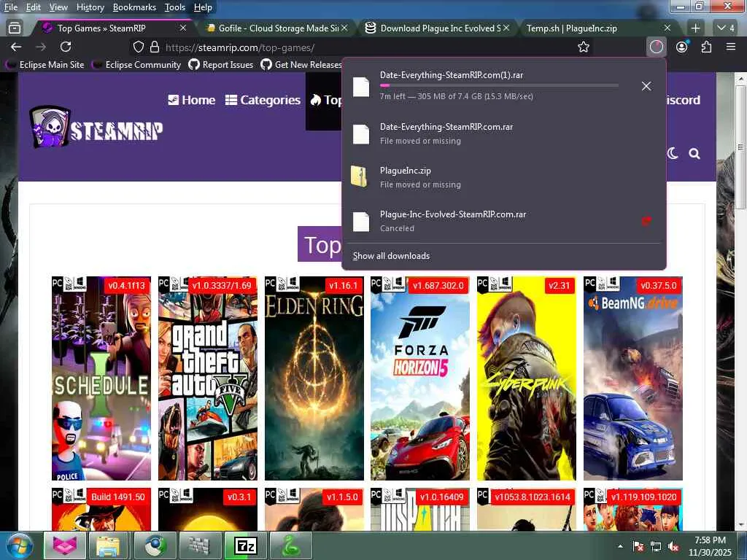Open the Elden Ring game thumbnail
Viewport: 747px width, 560px height.
click(314, 378)
